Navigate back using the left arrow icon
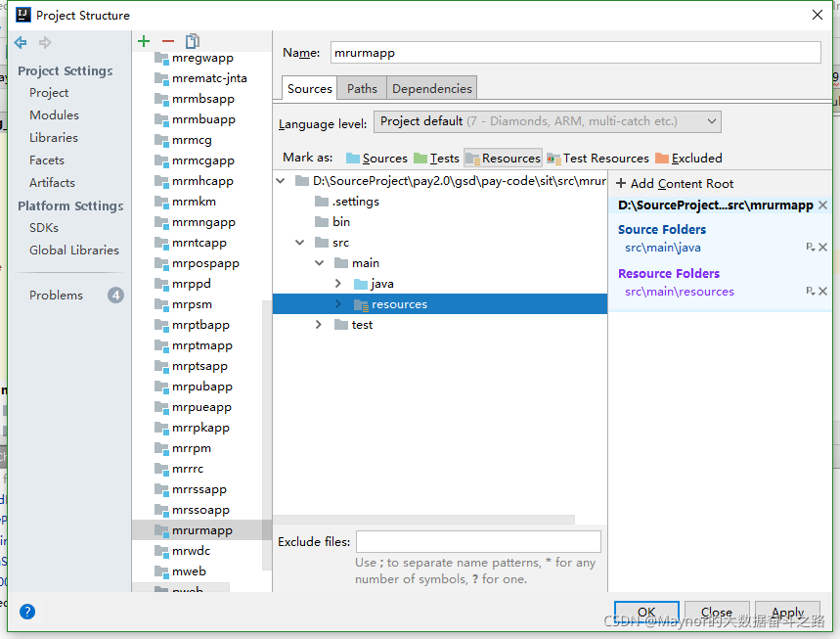This screenshot has height=639, width=840. [20, 41]
